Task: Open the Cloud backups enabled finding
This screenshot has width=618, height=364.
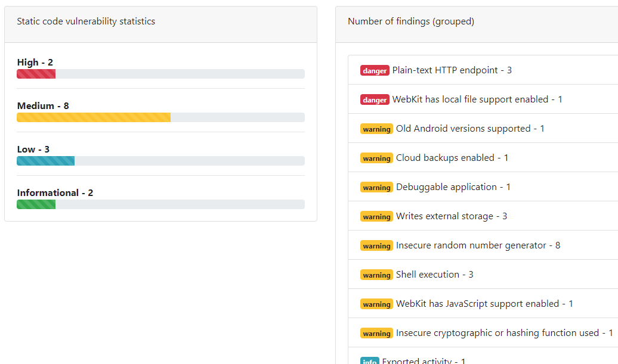Action: [452, 158]
